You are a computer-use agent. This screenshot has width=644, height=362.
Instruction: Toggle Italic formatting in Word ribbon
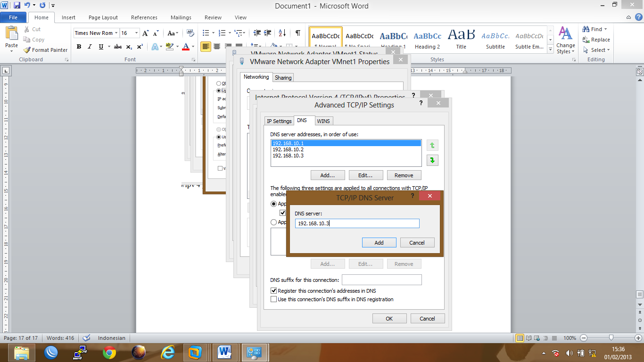90,47
